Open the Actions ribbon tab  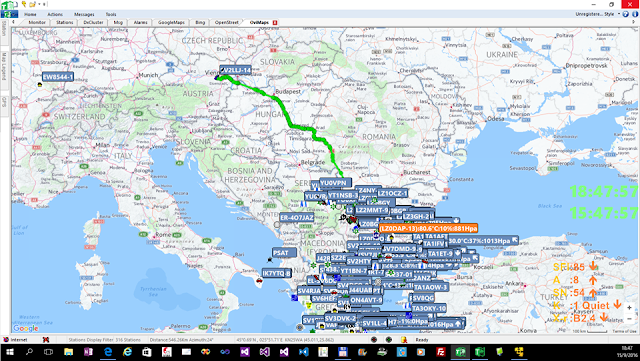click(x=55, y=14)
